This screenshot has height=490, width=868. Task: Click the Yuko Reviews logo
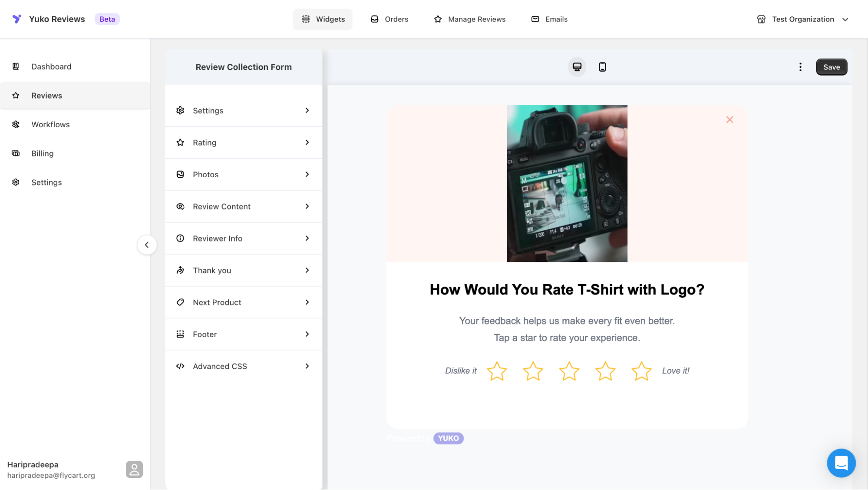[x=17, y=19]
